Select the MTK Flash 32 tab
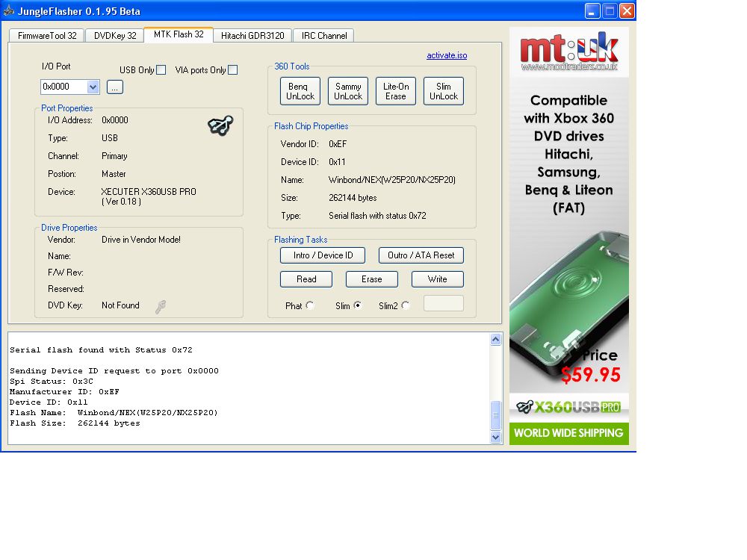Image resolution: width=747 pixels, height=560 pixels. coord(179,34)
